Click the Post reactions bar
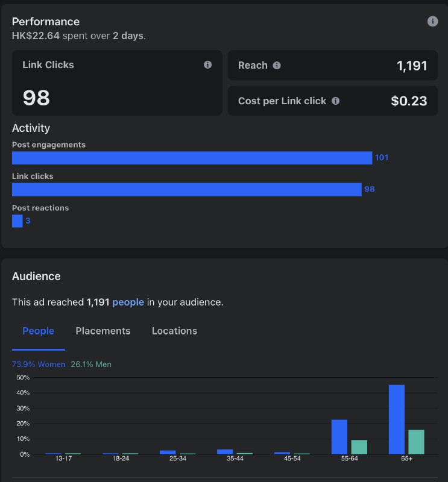The image size is (448, 482). point(17,221)
